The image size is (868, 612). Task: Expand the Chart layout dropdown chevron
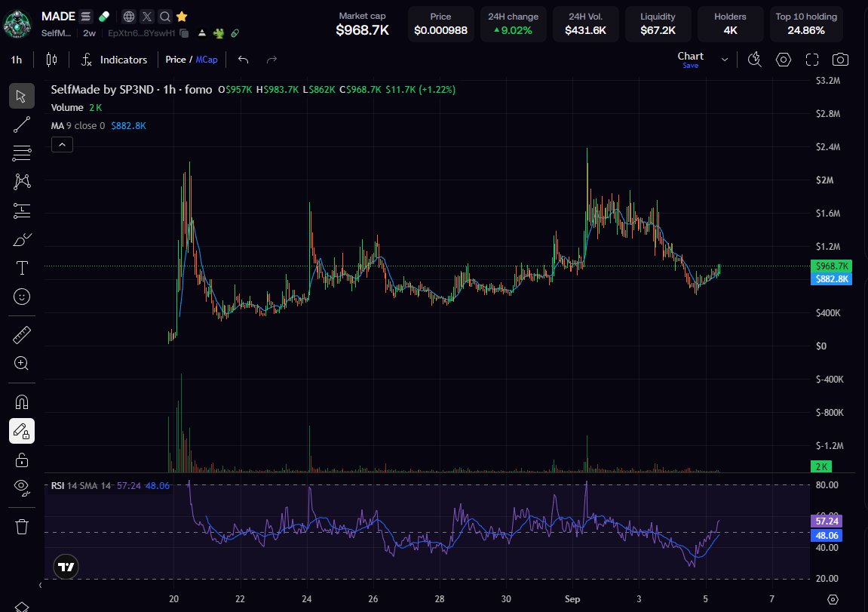coord(724,60)
